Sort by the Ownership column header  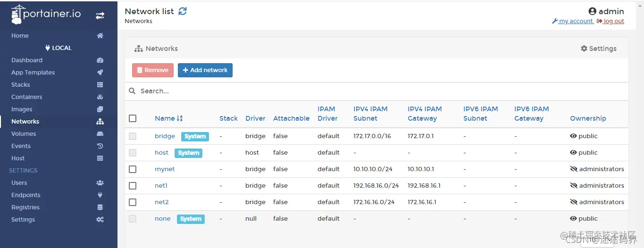(588, 118)
